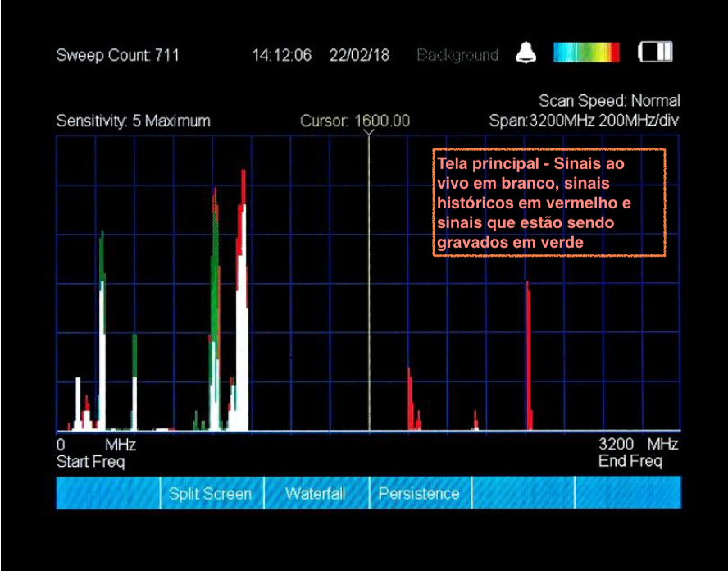The image size is (728, 571).
Task: Select the orange Tela principal annotation box
Action: tap(548, 203)
